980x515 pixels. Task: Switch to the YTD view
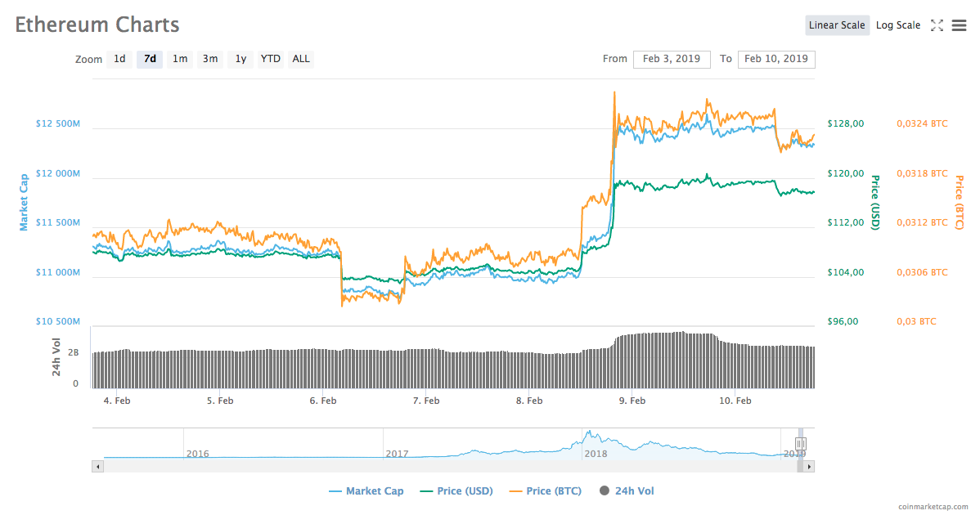(x=270, y=59)
